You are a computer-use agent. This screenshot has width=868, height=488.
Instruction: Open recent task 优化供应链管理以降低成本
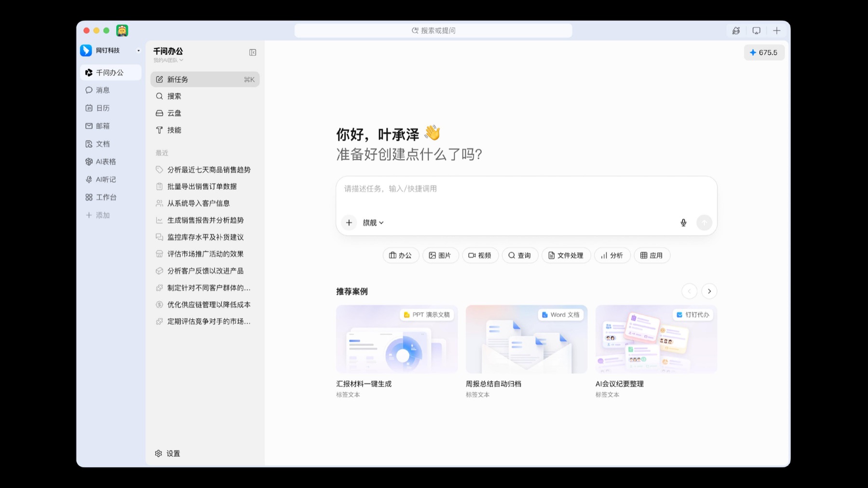(205, 305)
